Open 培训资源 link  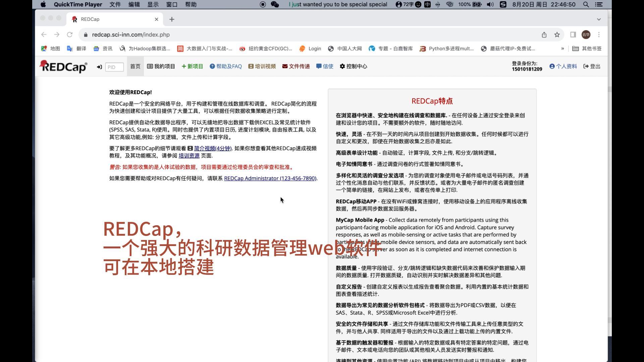click(x=189, y=156)
